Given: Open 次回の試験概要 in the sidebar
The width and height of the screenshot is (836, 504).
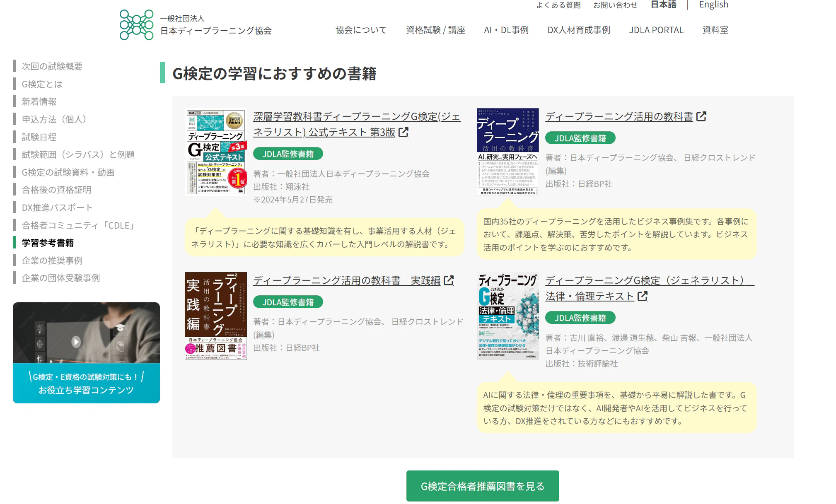Looking at the screenshot, I should [x=52, y=66].
